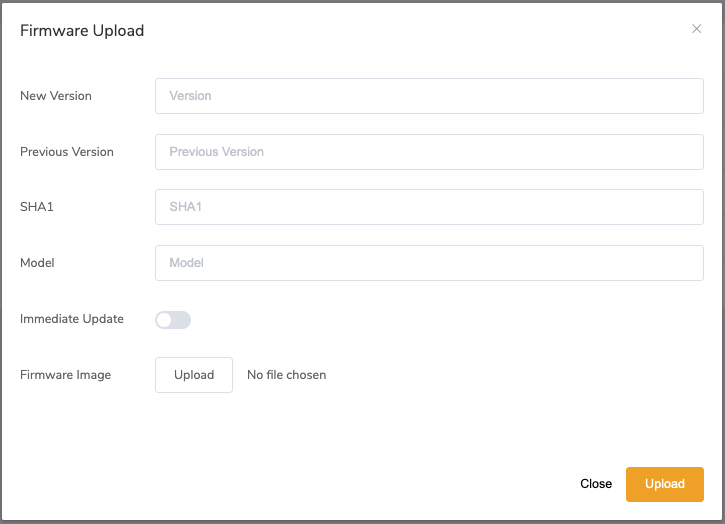Click the 'No file chosen' text
The height and width of the screenshot is (524, 725).
[287, 375]
